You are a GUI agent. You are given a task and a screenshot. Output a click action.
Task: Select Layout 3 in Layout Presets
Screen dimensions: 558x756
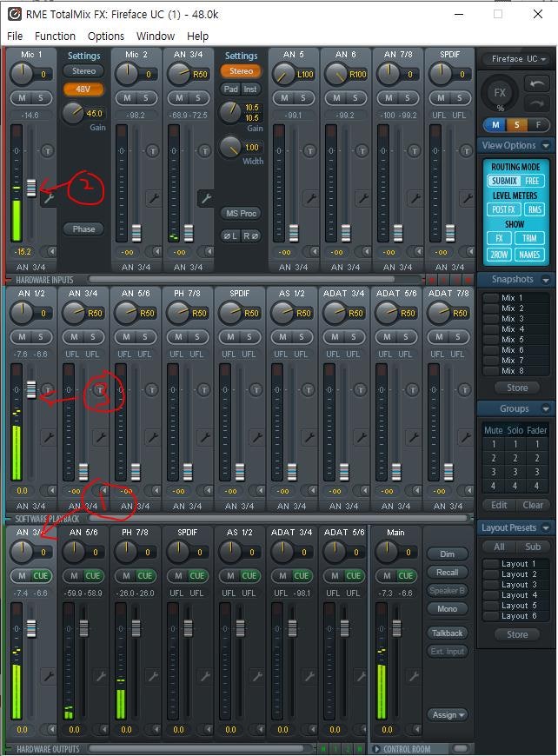(515, 584)
